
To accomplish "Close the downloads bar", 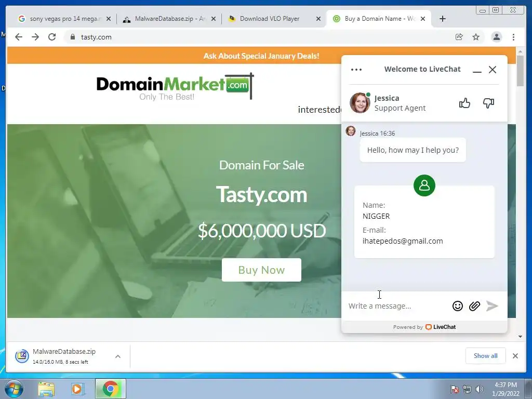I will tap(515, 355).
